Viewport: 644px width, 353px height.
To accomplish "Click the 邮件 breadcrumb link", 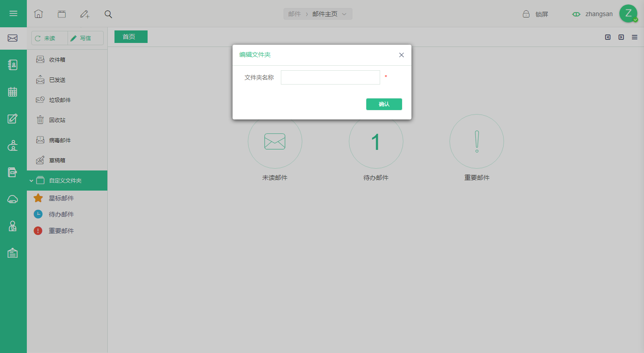I will 294,14.
